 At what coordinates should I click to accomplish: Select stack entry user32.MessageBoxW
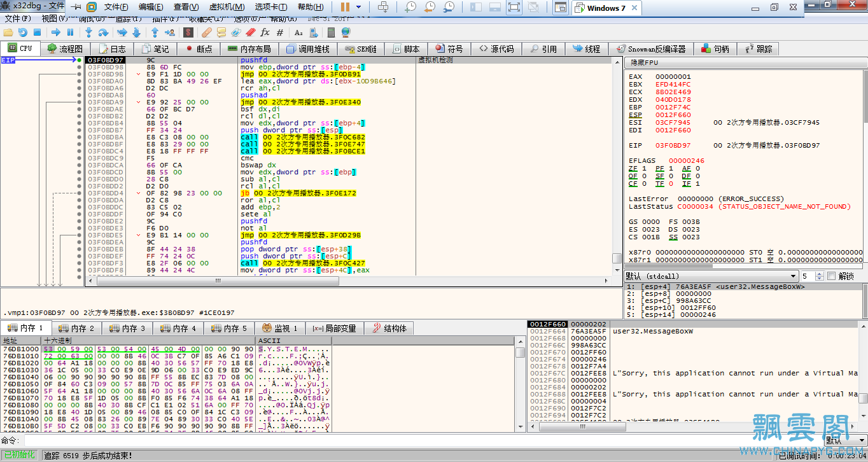[x=652, y=331]
